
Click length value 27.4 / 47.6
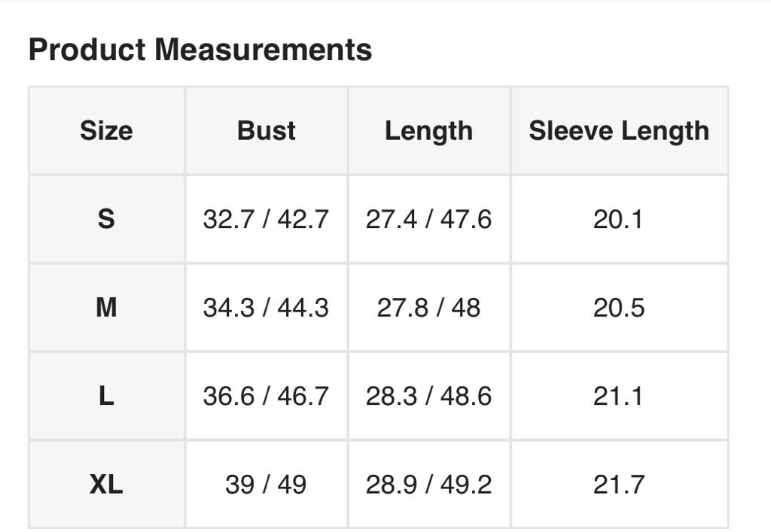coord(428,219)
